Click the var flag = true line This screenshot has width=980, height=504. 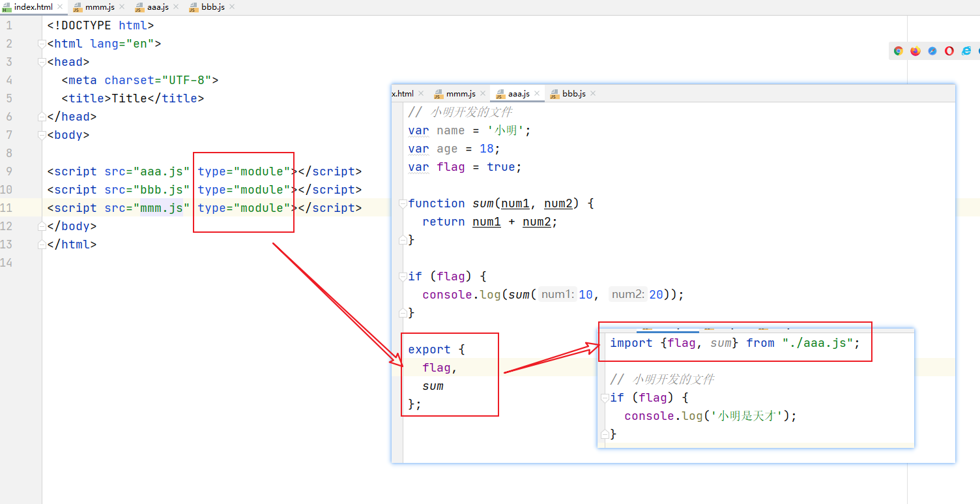pos(465,167)
